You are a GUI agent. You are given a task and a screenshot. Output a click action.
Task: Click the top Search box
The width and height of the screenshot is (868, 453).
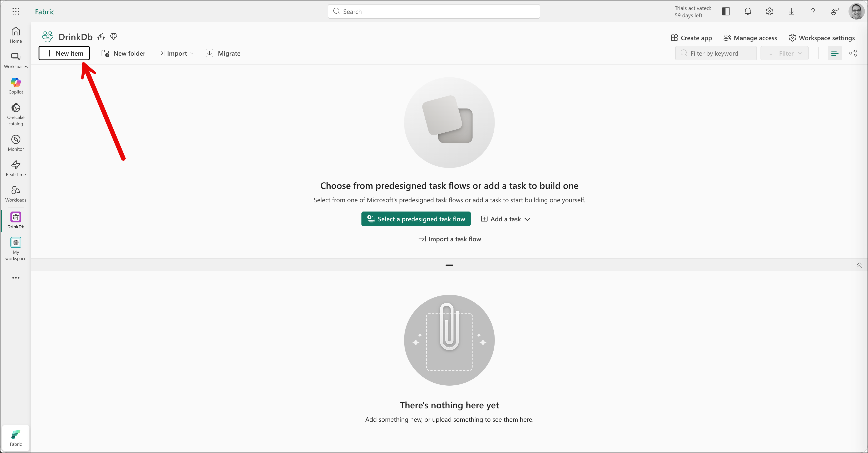tap(434, 12)
